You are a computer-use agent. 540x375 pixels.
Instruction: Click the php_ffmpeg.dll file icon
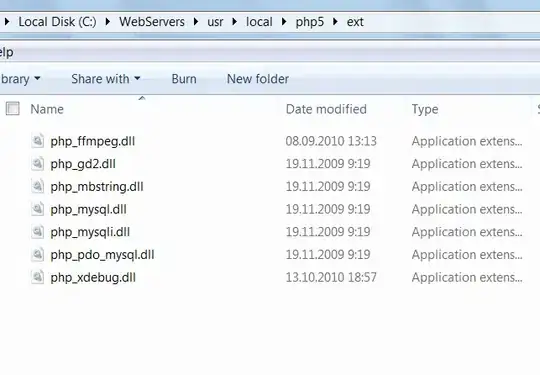click(38, 141)
